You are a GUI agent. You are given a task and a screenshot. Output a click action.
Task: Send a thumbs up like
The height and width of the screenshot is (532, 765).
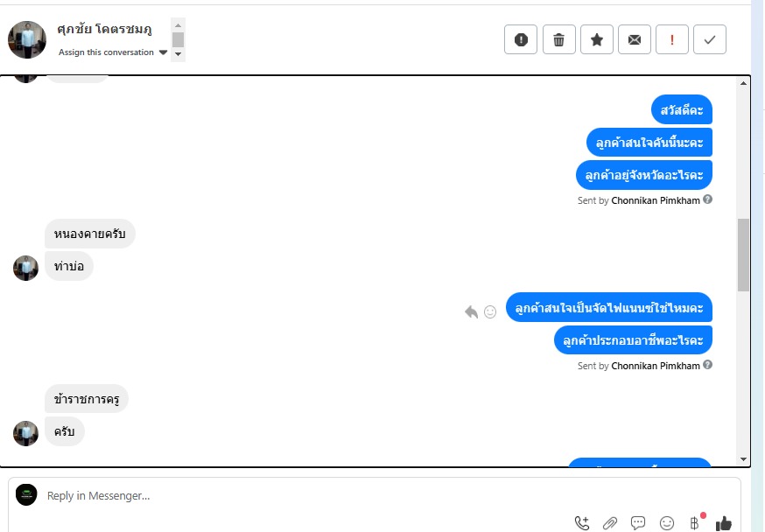[x=724, y=523]
